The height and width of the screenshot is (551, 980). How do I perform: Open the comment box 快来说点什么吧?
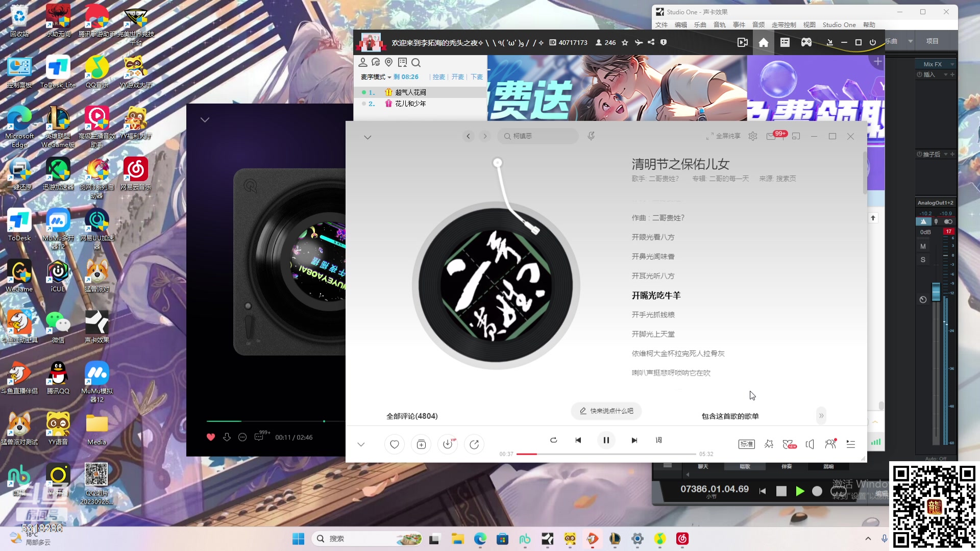(x=606, y=411)
